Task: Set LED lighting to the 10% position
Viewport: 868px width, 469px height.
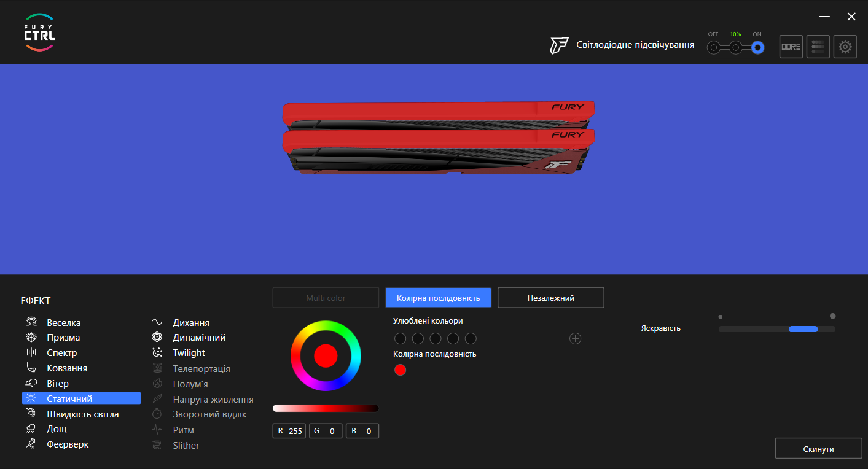Action: click(735, 47)
